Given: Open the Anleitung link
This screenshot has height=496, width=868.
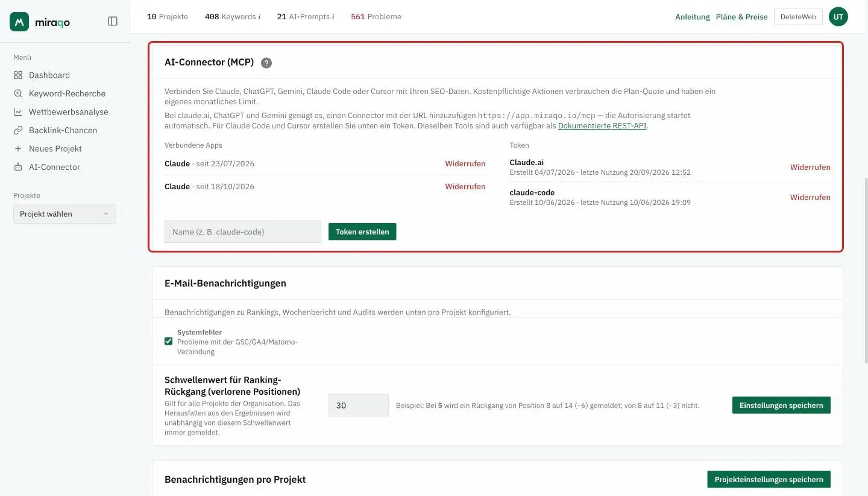Looking at the screenshot, I should click(692, 17).
